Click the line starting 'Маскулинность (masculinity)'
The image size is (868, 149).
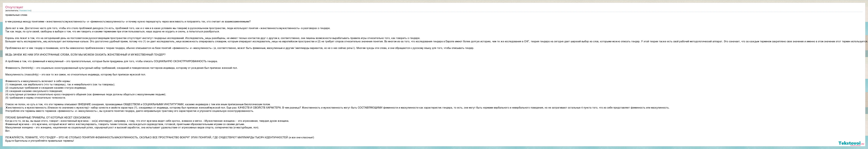pyautogui.click(x=75, y=74)
